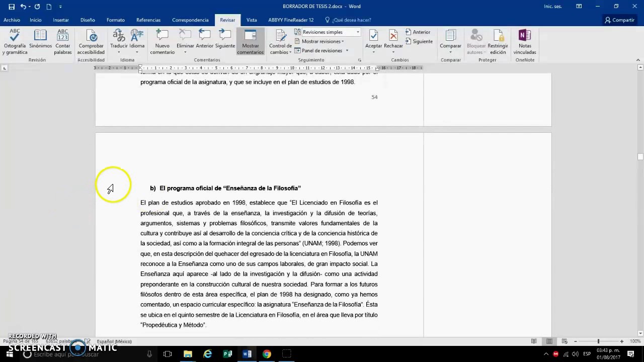Switch to Vista tab

tap(252, 20)
